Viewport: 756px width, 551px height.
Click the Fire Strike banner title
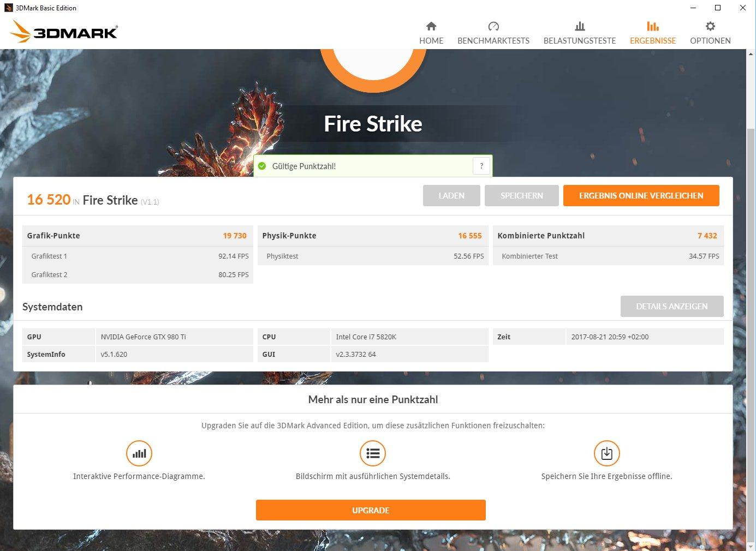pos(373,124)
